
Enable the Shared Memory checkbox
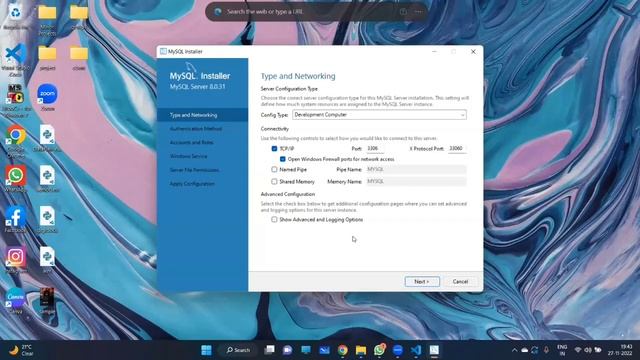coord(274,181)
